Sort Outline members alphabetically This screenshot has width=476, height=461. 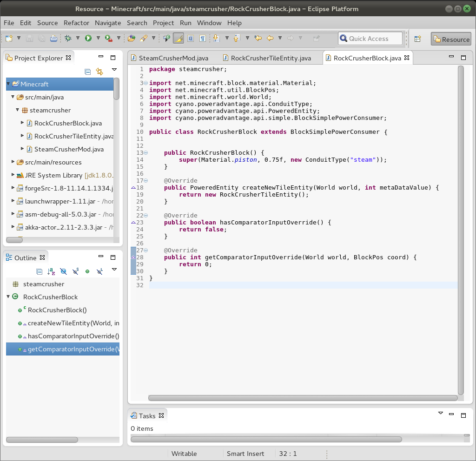pyautogui.click(x=50, y=270)
